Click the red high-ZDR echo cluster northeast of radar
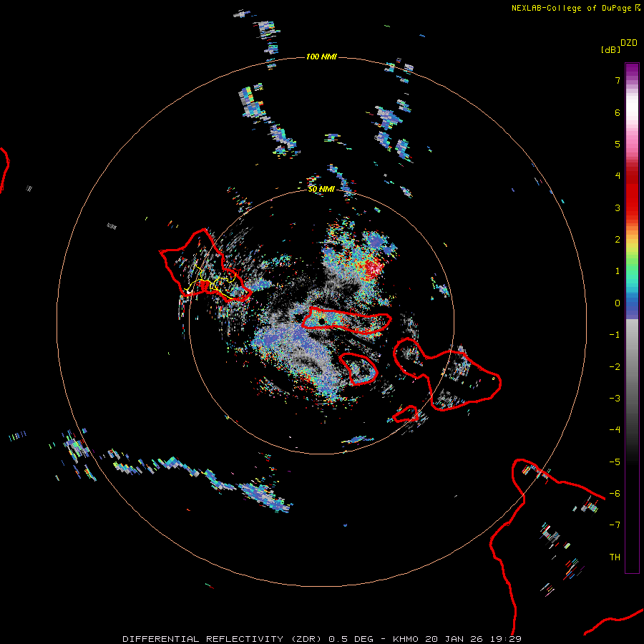 tap(373, 268)
